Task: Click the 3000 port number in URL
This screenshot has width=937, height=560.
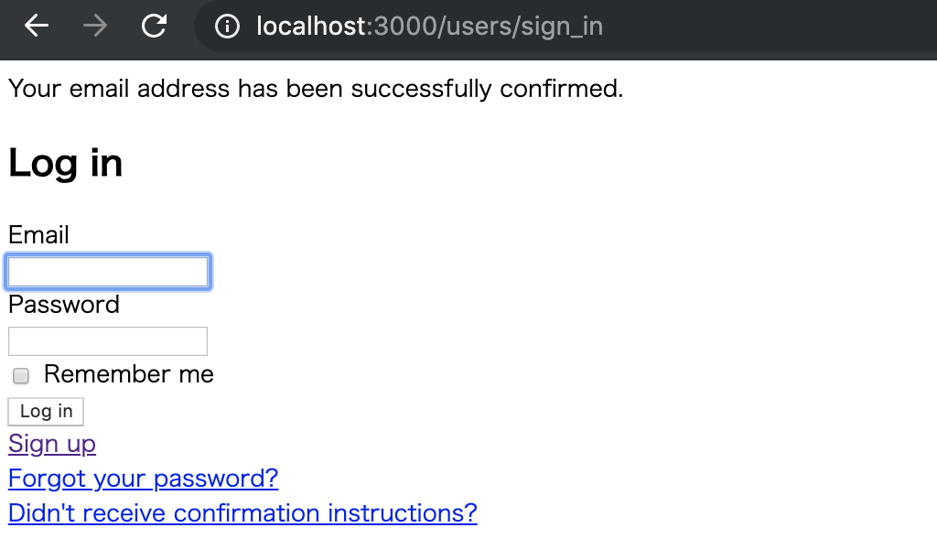Action: (x=406, y=27)
